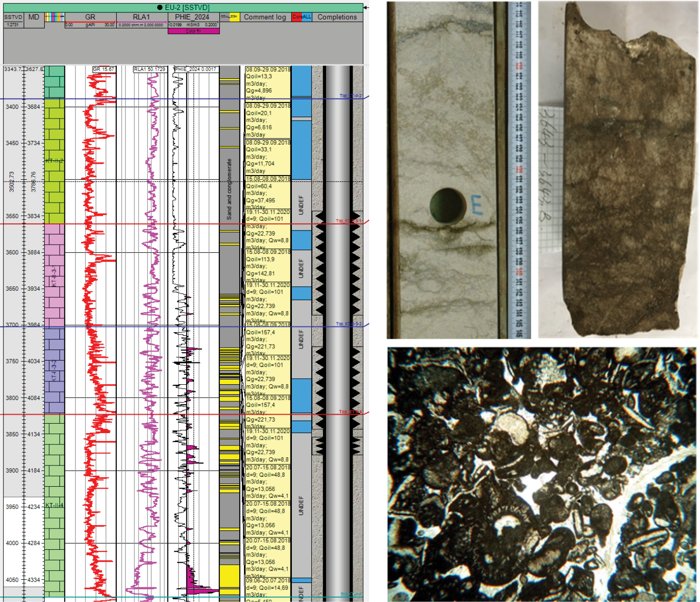700x602 pixels.
Task: Click the MD depth track header
Action: pos(34,17)
